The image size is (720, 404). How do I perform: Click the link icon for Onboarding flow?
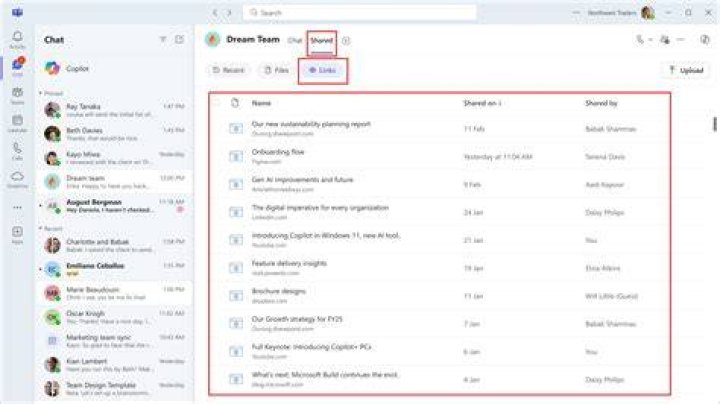coord(236,157)
